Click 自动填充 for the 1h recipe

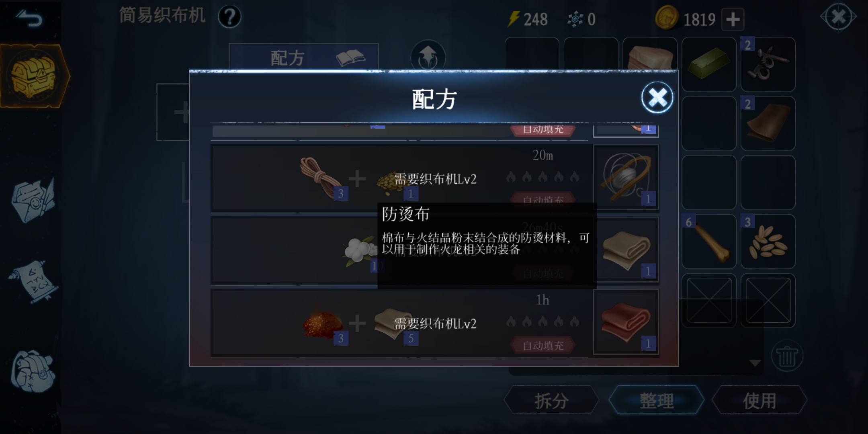pyautogui.click(x=543, y=345)
